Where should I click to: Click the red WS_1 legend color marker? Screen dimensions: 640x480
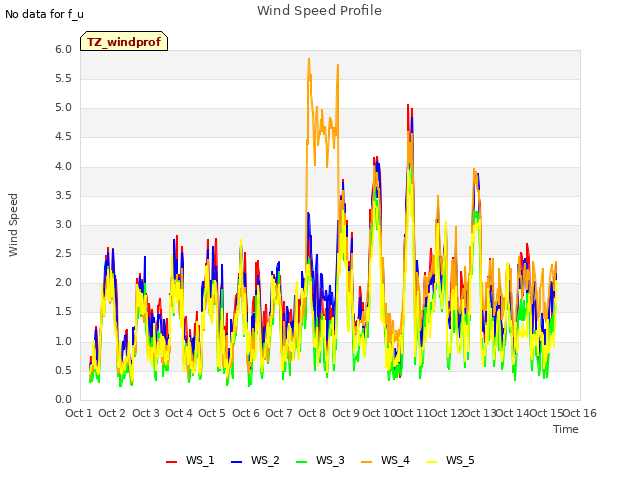tap(171, 462)
